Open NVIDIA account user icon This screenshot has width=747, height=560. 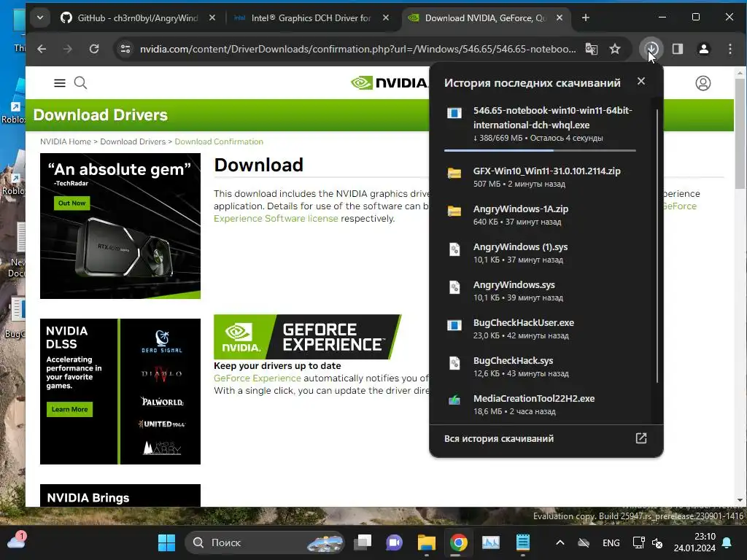(x=703, y=83)
